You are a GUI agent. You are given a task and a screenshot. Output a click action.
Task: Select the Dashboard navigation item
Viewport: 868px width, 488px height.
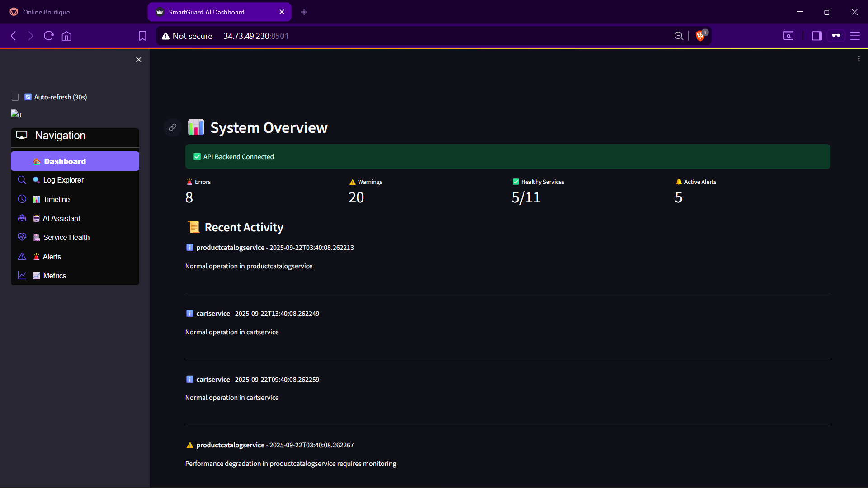tap(75, 161)
